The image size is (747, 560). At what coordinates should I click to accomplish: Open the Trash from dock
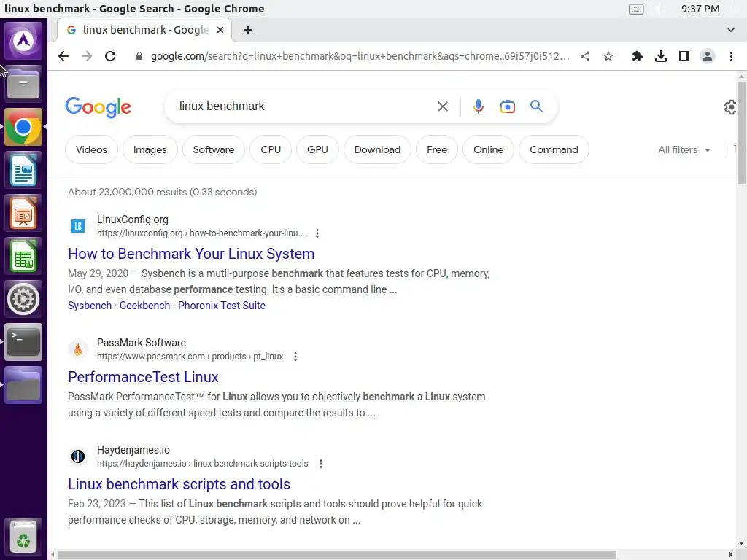pyautogui.click(x=23, y=536)
